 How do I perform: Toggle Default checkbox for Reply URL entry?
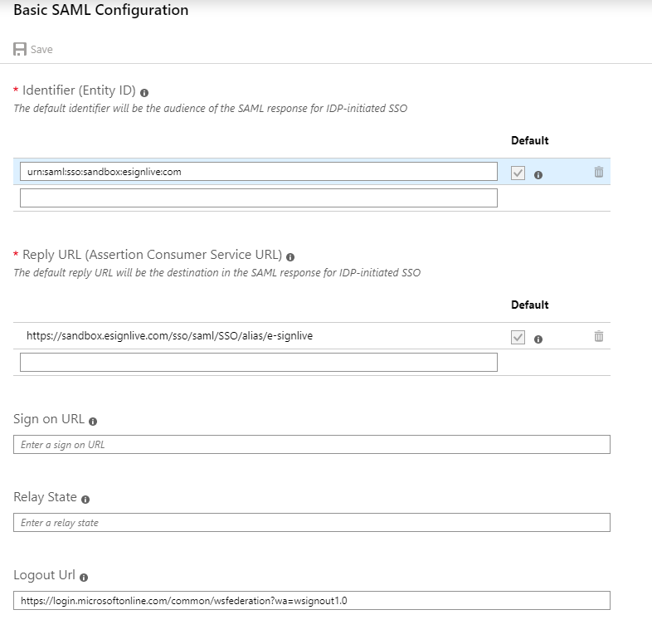518,337
